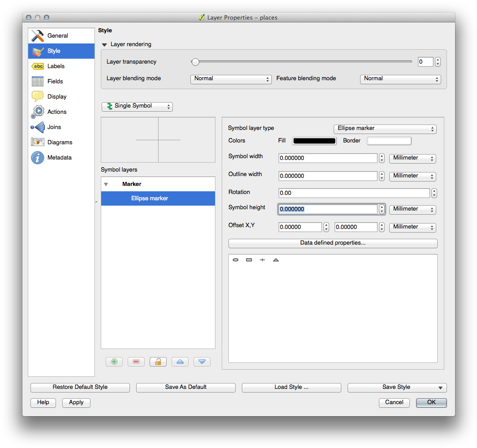This screenshot has height=448, width=477.
Task: Remove the selected symbol layer
Action: point(136,362)
